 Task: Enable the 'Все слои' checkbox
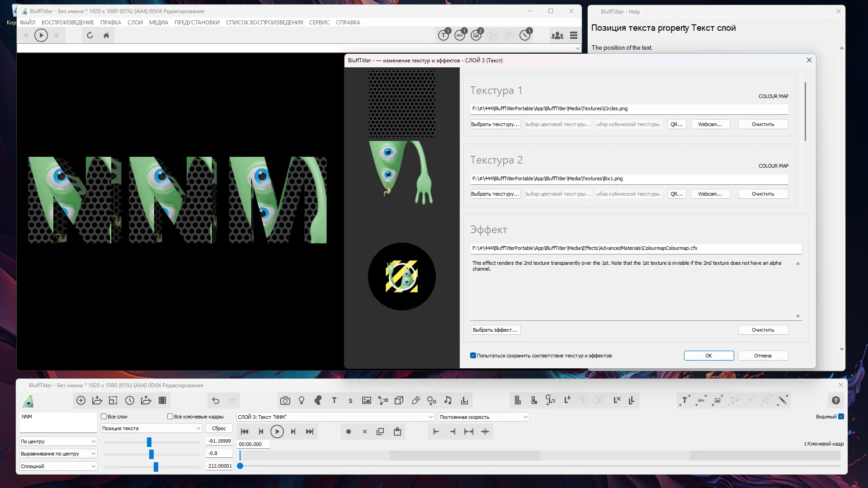[x=104, y=417]
